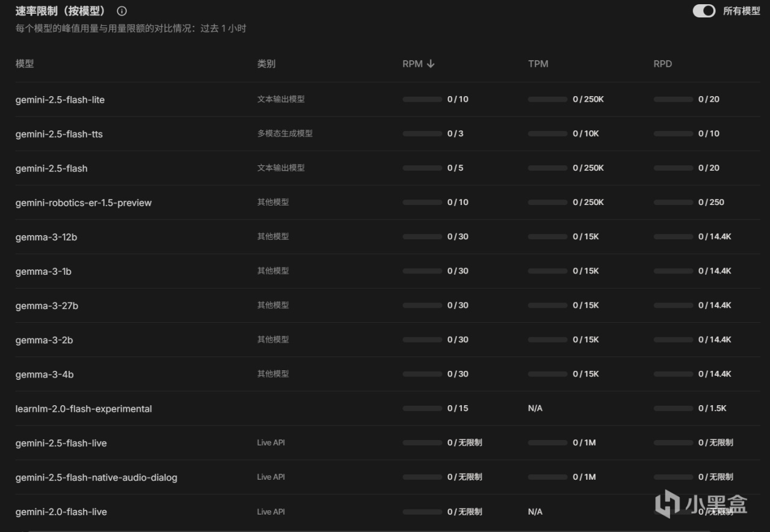
Task: Click TPM value N/A for learnlm-2.0-flash-experimental
Action: 535,408
